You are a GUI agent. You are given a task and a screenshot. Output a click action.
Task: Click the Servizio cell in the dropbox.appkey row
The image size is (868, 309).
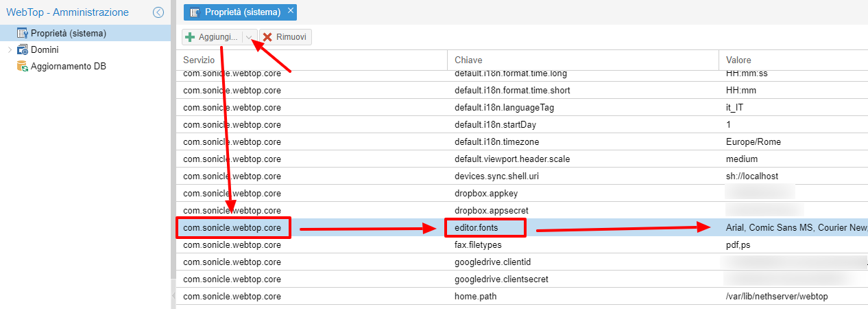pos(312,193)
